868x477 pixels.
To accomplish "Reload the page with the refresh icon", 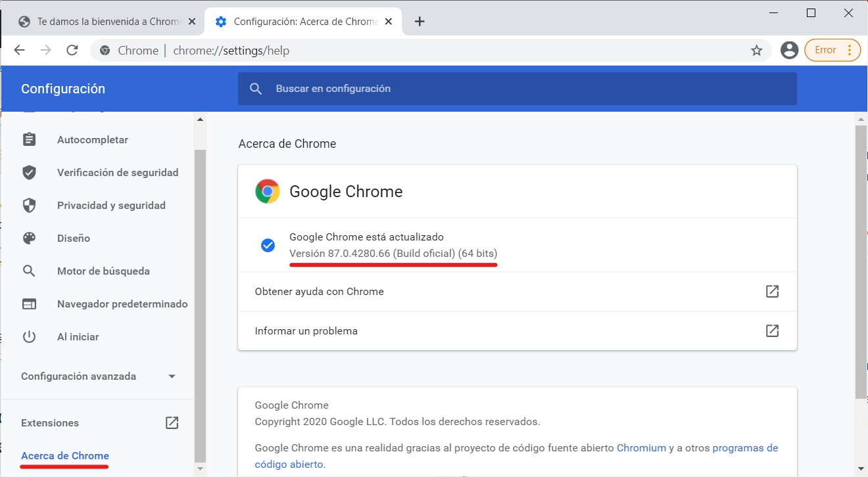I will (x=73, y=50).
